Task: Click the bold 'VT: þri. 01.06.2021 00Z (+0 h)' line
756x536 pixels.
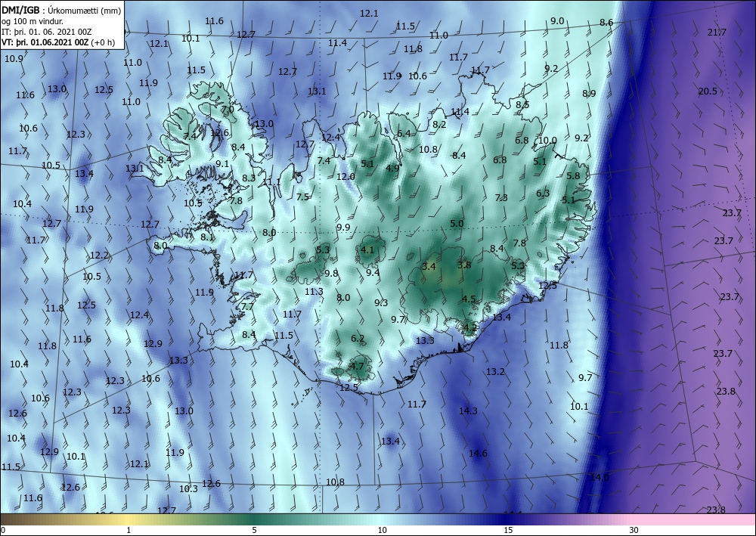Action: (58, 42)
